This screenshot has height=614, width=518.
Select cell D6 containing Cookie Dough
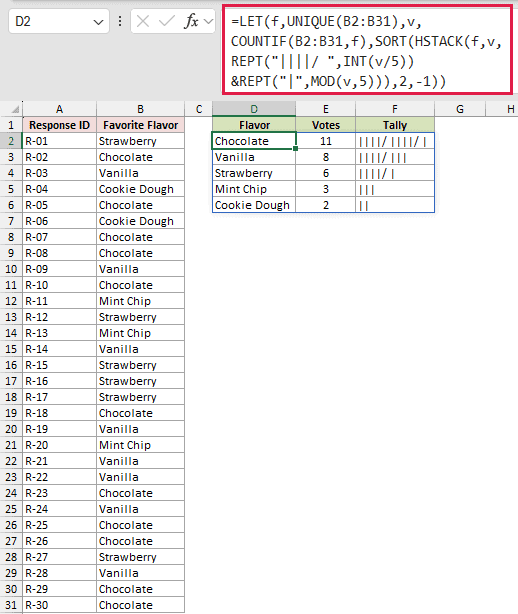pos(254,205)
